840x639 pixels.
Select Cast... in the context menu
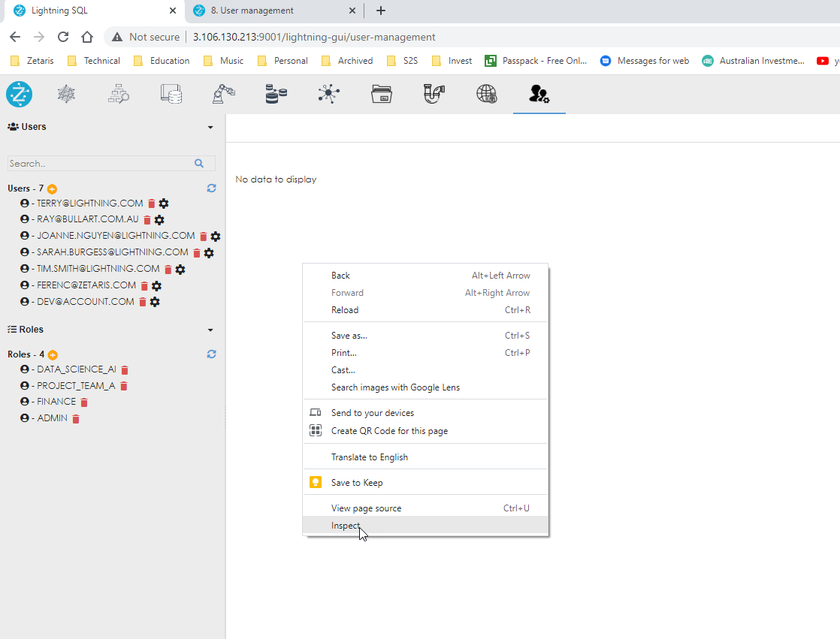point(425,369)
